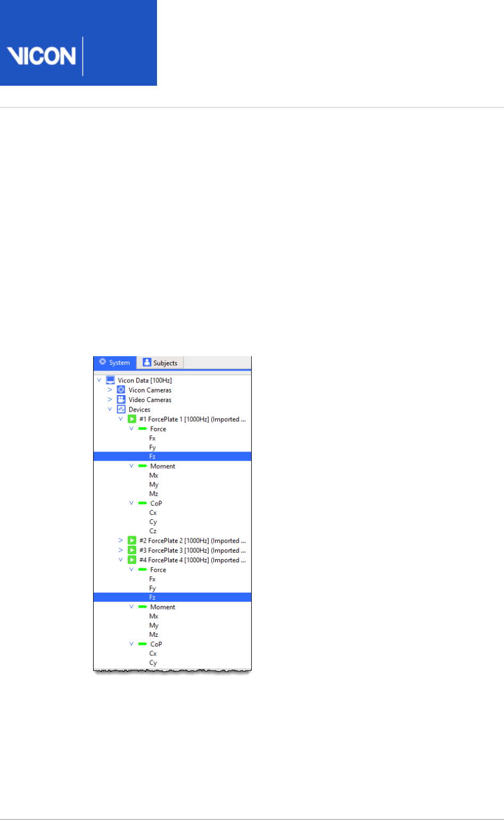504x820 pixels.
Task: Click the Vicon Cameras node icon
Action: tap(121, 390)
